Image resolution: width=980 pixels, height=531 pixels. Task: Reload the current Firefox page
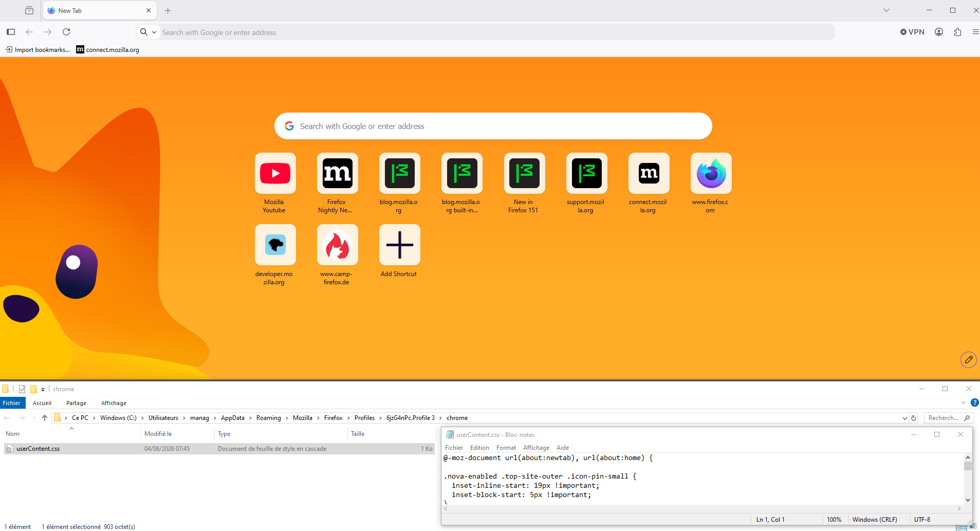[66, 32]
